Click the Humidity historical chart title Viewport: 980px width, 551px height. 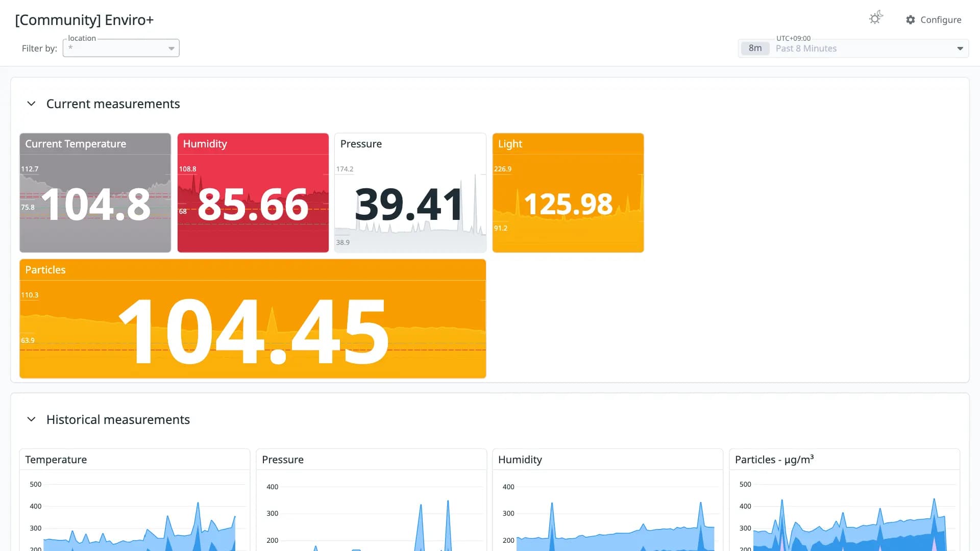[520, 460]
